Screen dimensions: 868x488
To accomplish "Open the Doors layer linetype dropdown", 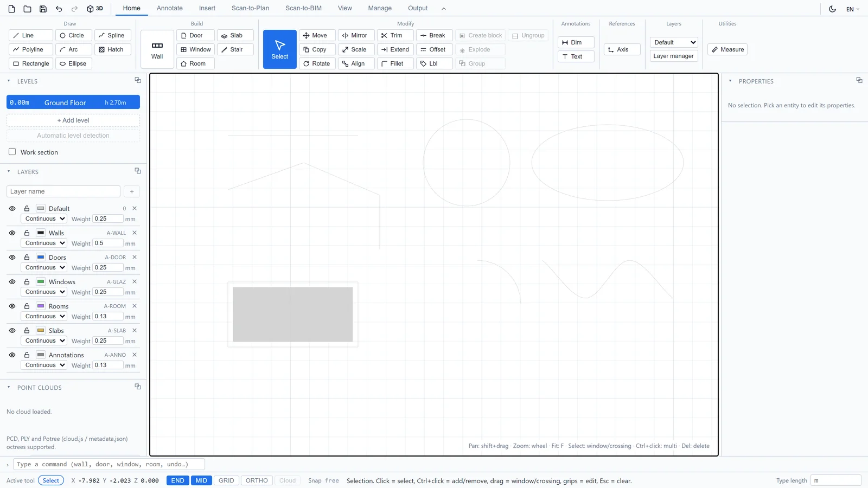I will [44, 267].
